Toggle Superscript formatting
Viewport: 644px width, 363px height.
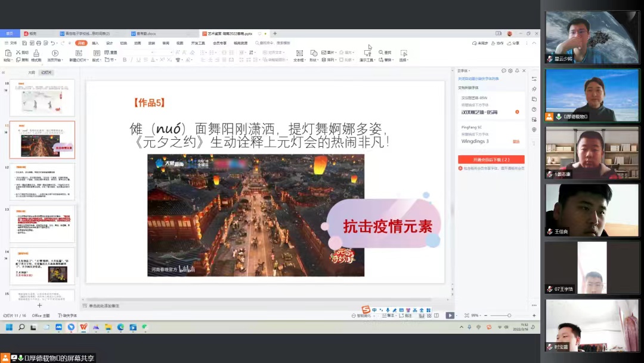coord(162,60)
